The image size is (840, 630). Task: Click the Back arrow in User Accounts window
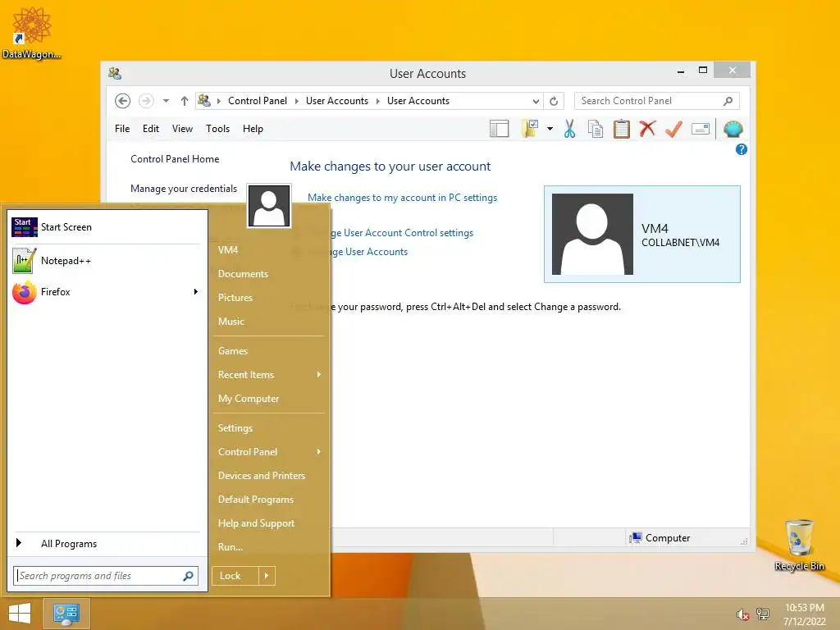click(123, 101)
